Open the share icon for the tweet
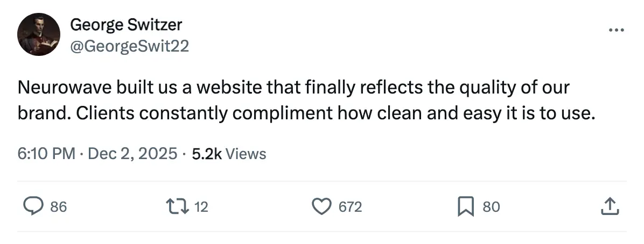Image resolution: width=644 pixels, height=244 pixels. click(x=608, y=206)
